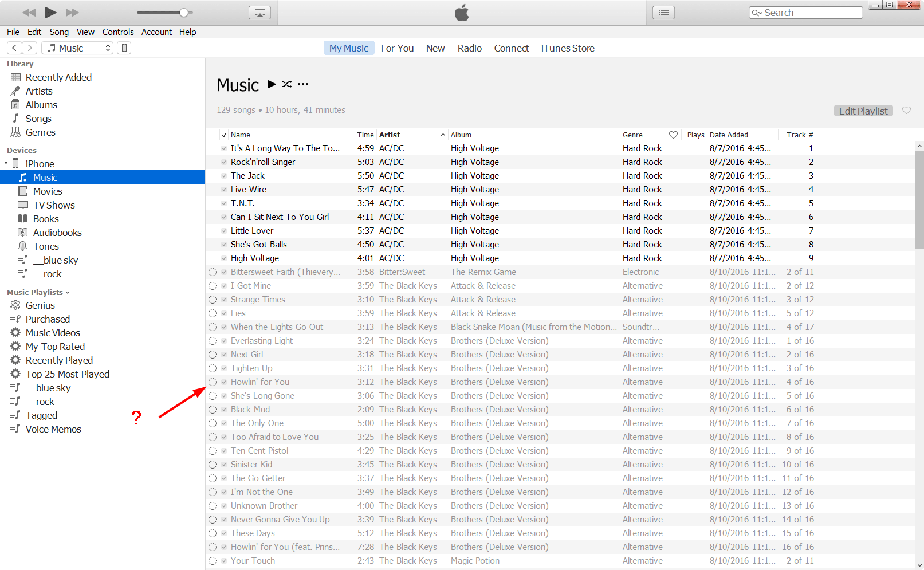This screenshot has width=924, height=570.
Task: Play the Music playlist using header play icon
Action: click(x=272, y=84)
